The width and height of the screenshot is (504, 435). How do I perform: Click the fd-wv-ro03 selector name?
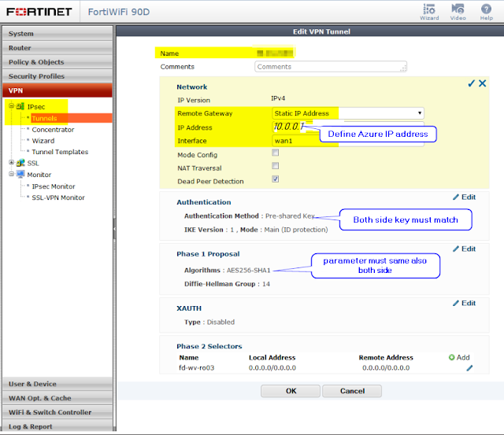196,367
